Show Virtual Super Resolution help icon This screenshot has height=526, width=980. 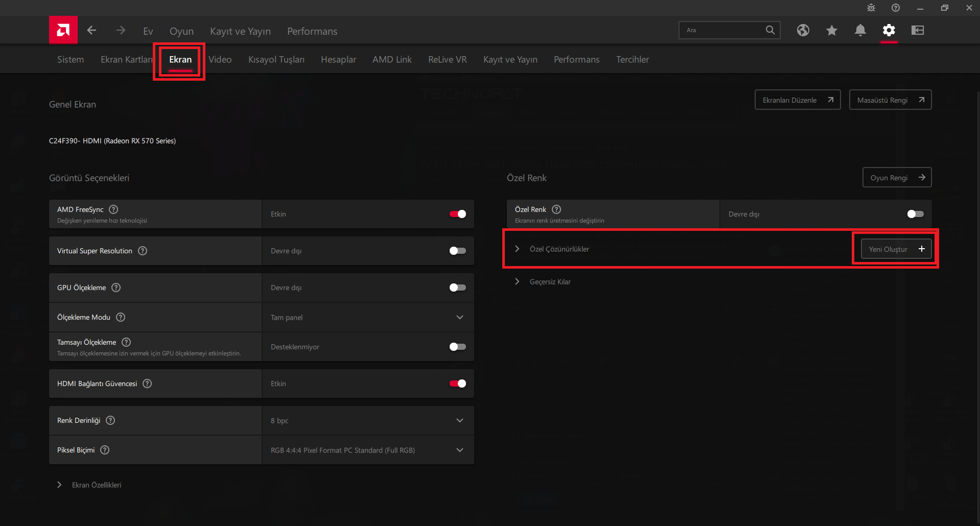point(143,251)
